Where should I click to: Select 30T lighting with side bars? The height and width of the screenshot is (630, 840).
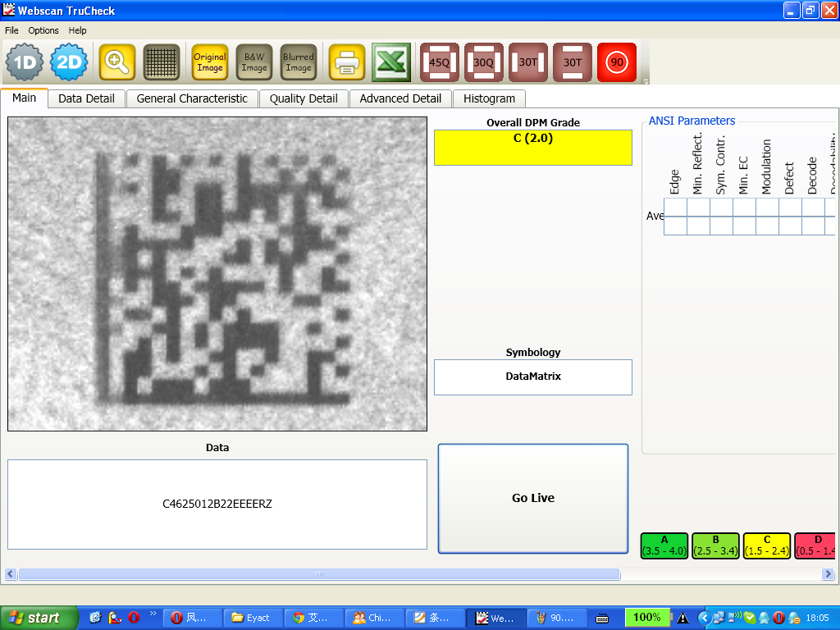[x=528, y=62]
